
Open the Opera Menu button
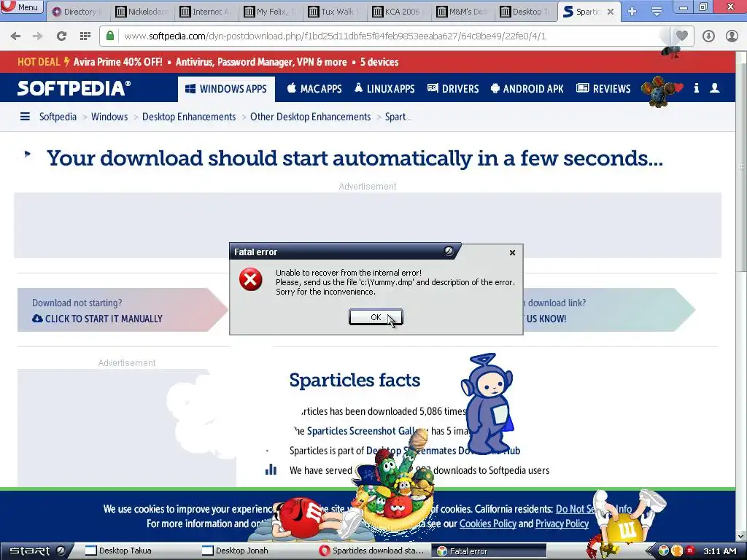pyautogui.click(x=21, y=7)
